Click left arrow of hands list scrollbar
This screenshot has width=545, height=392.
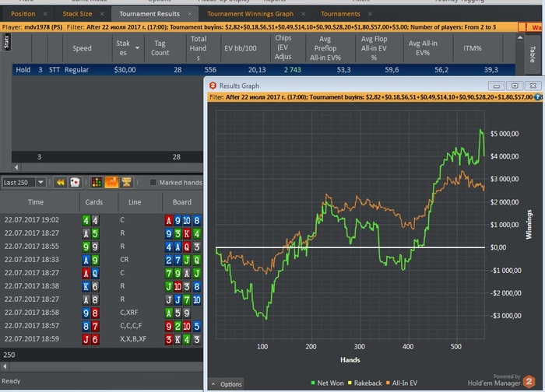[x=5, y=366]
